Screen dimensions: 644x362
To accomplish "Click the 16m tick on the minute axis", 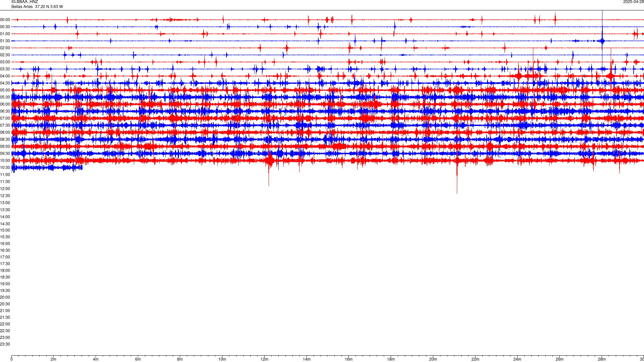I will tap(349, 359).
